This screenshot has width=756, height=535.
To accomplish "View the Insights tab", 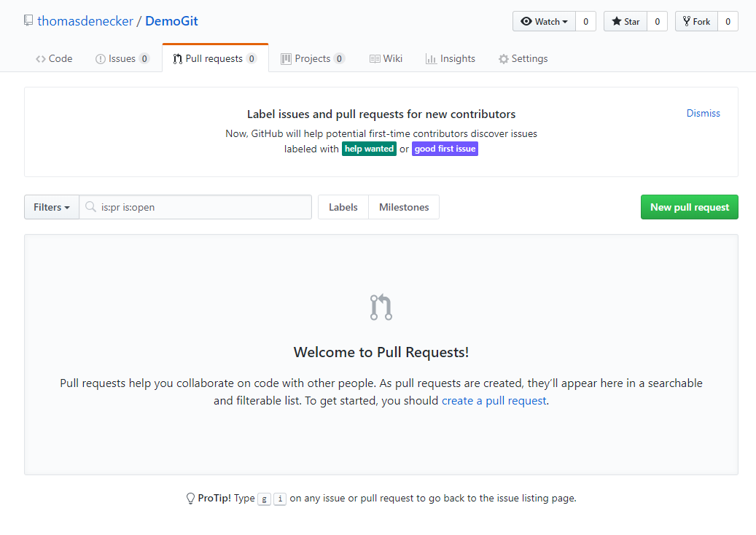I will (x=451, y=59).
